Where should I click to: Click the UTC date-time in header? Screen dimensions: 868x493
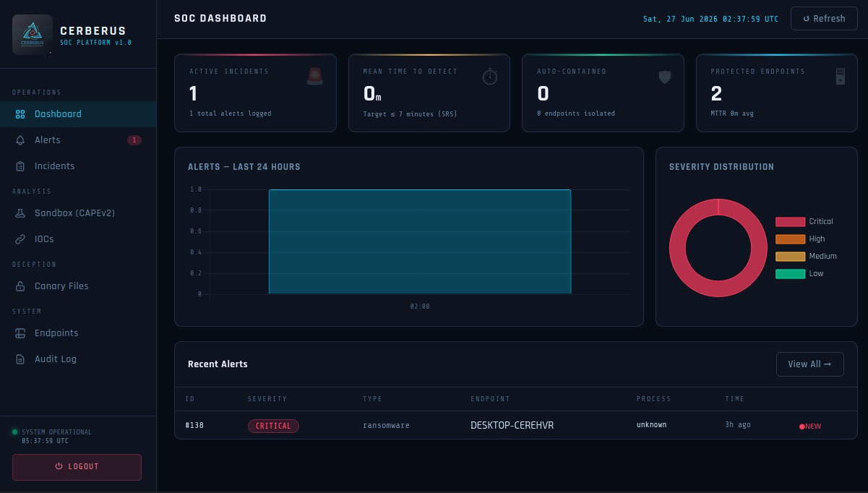click(x=711, y=19)
